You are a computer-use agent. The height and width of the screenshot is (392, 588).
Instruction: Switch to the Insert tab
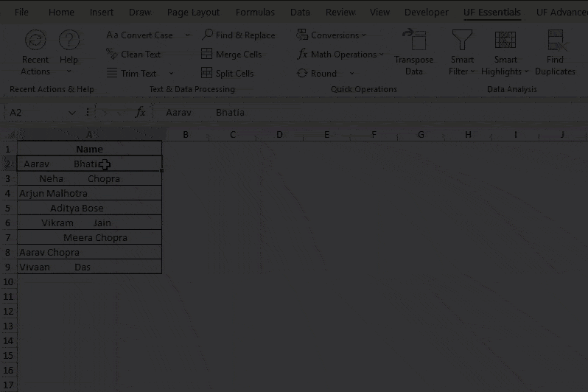click(101, 12)
